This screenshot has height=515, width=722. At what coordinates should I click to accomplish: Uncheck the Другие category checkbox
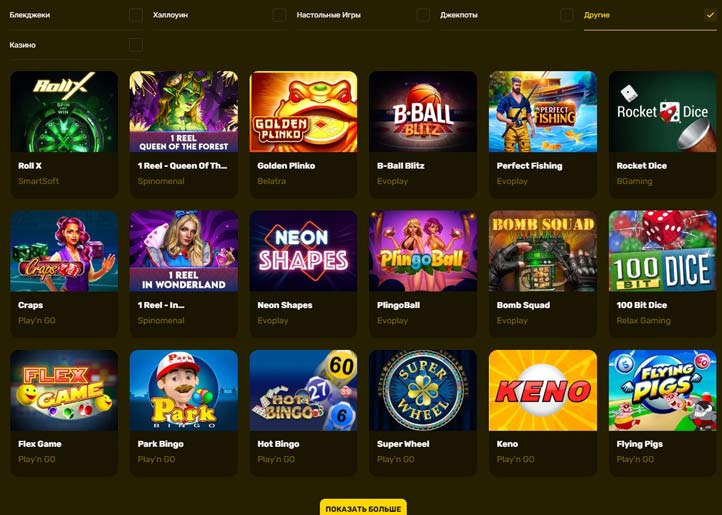tap(710, 15)
